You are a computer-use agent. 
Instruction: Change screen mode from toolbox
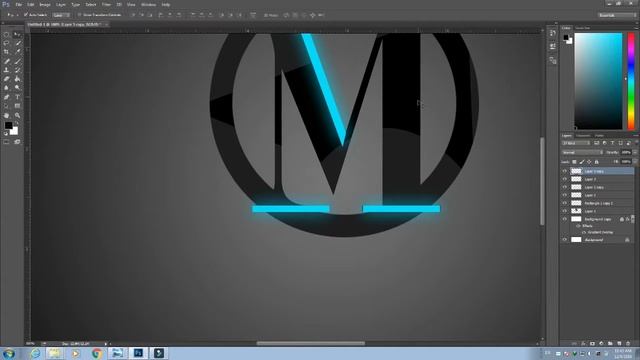click(x=17, y=142)
